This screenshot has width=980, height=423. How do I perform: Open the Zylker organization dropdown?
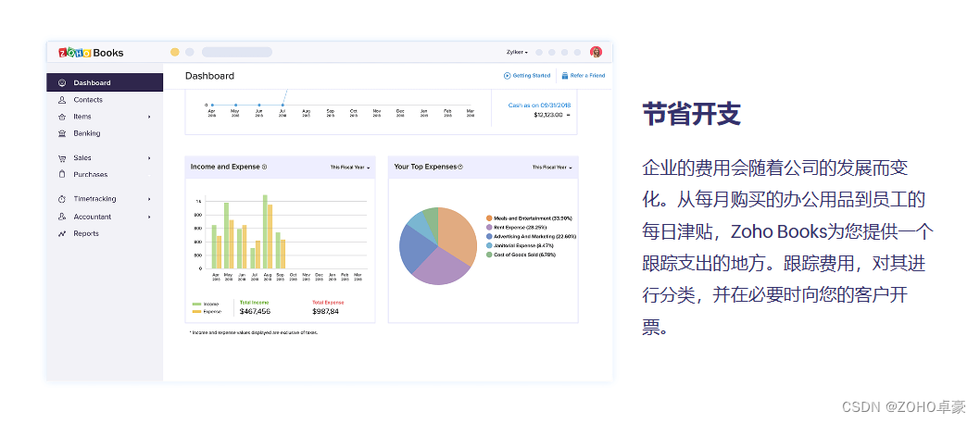[517, 52]
